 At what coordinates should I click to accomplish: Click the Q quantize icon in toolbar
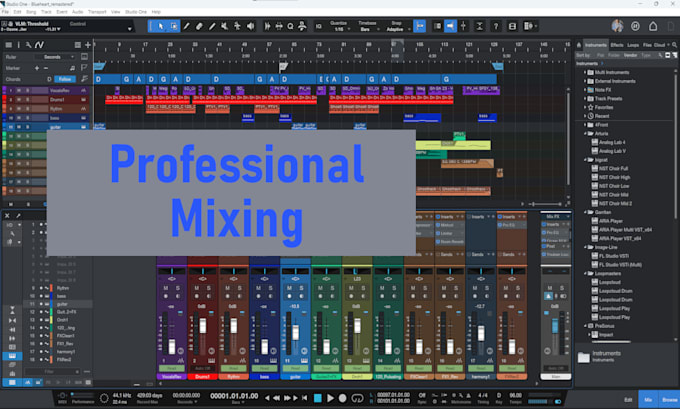pos(290,26)
